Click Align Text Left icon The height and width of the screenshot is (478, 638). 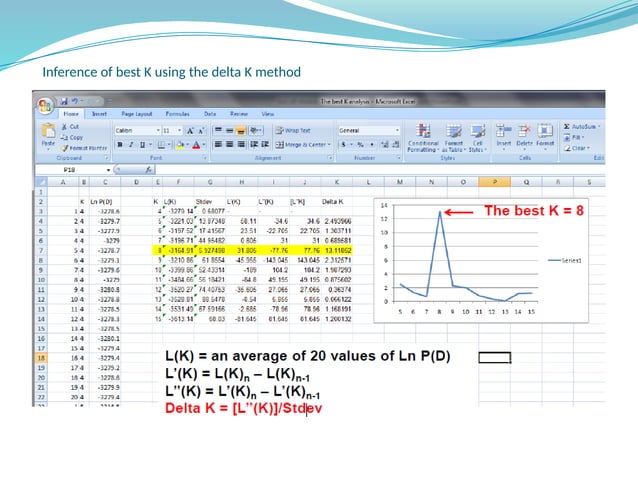218,144
